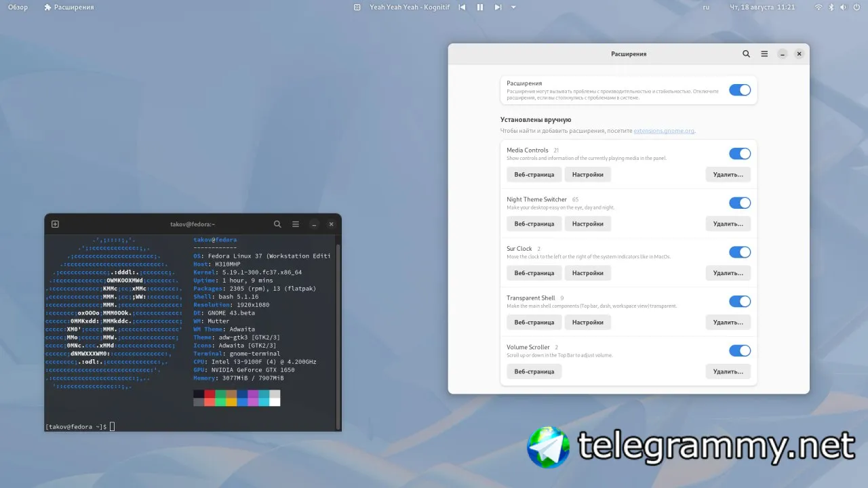
Task: Open the ru keyboard layout menu
Action: coord(706,7)
